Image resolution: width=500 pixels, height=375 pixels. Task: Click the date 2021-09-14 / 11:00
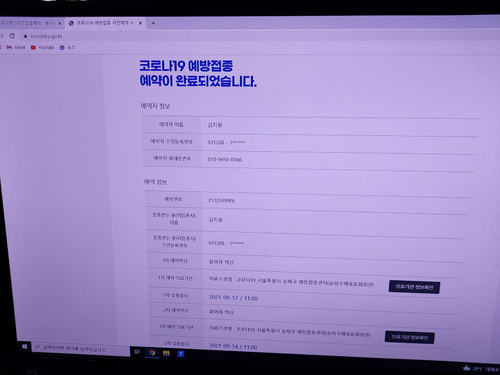233,347
